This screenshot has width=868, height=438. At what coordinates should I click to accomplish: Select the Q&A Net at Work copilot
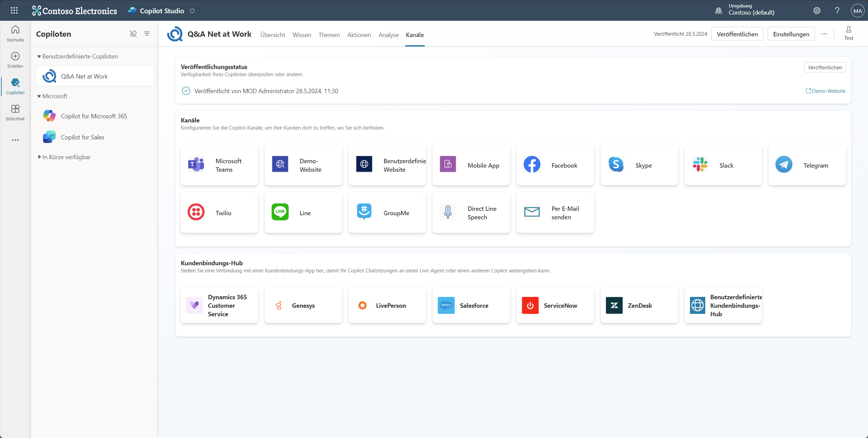coord(95,76)
